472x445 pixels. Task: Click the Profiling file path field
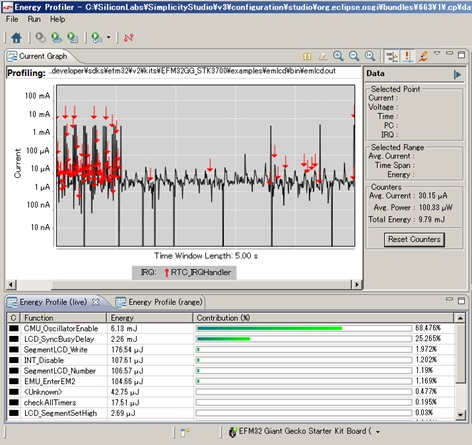coord(193,71)
